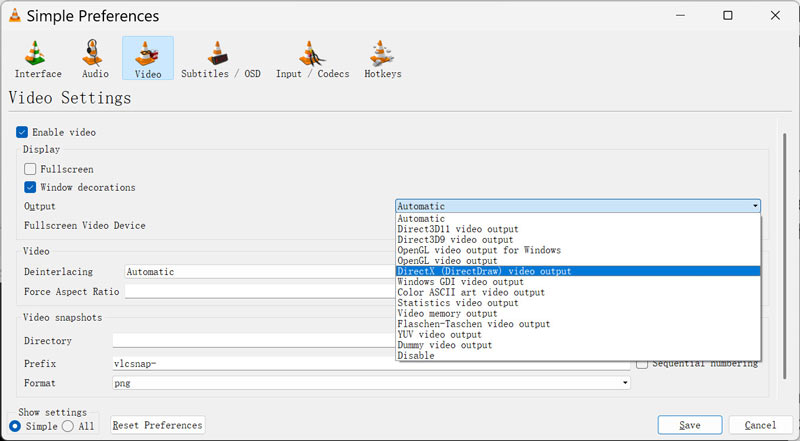Choose YUV video output
The image size is (800, 441).
click(x=578, y=334)
